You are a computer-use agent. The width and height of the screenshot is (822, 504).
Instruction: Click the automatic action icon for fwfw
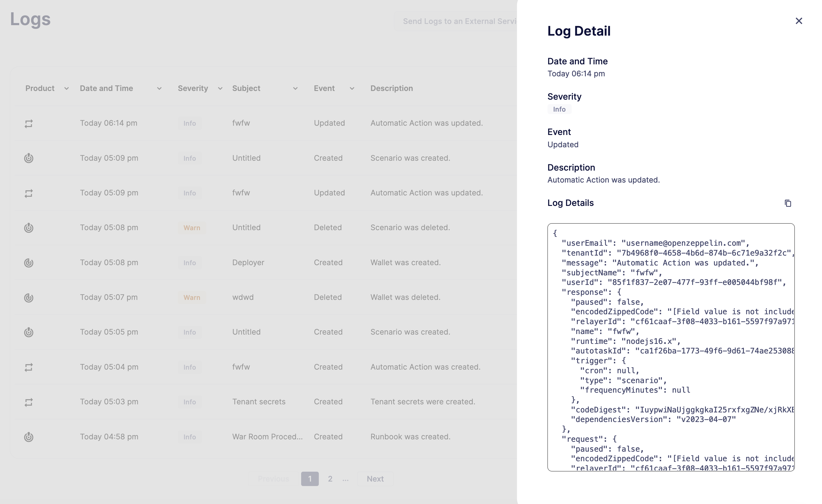point(28,123)
